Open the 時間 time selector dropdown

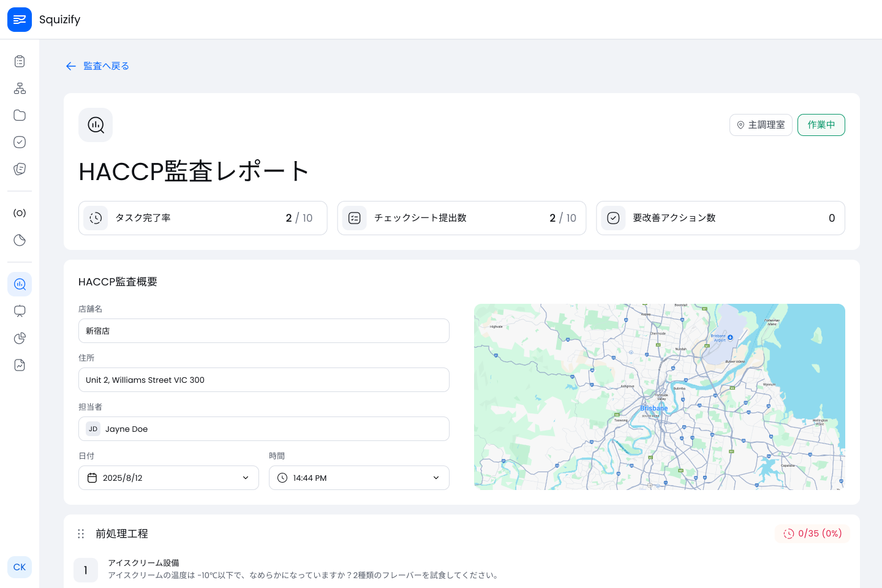(359, 478)
